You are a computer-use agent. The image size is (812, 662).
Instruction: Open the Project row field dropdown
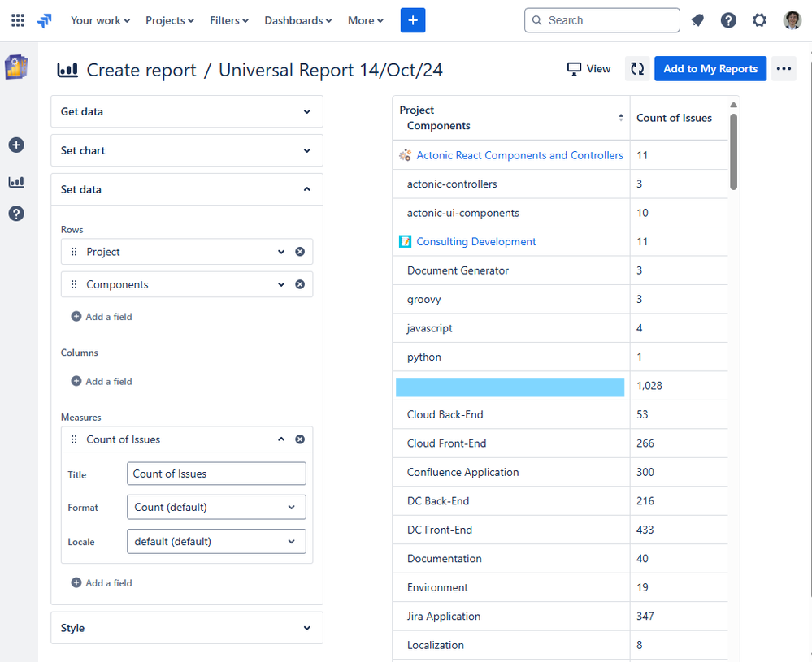pyautogui.click(x=281, y=252)
